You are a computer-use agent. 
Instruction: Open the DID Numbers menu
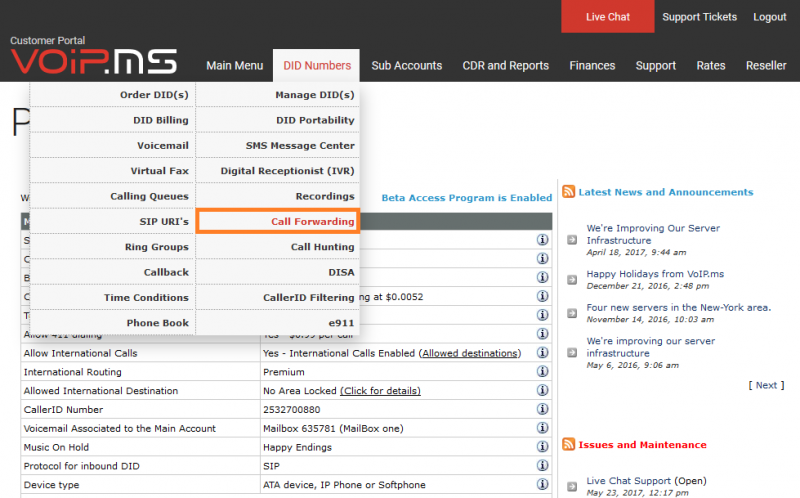click(317, 66)
